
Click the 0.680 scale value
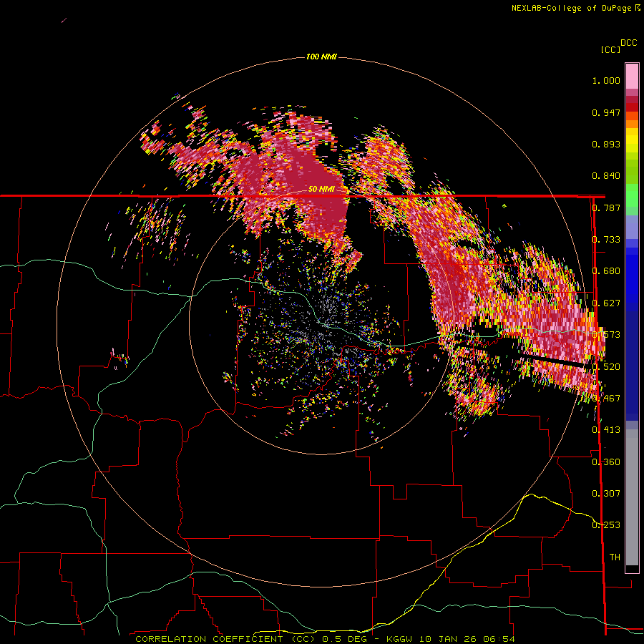[x=606, y=271]
